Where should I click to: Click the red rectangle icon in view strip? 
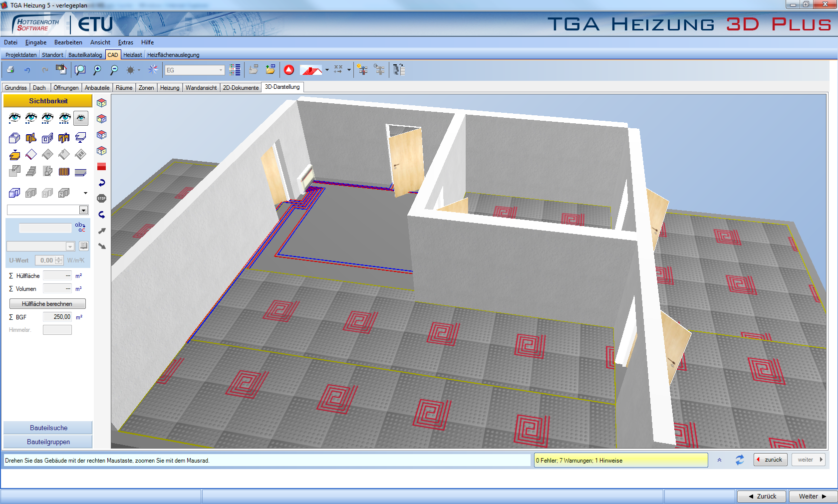(102, 167)
